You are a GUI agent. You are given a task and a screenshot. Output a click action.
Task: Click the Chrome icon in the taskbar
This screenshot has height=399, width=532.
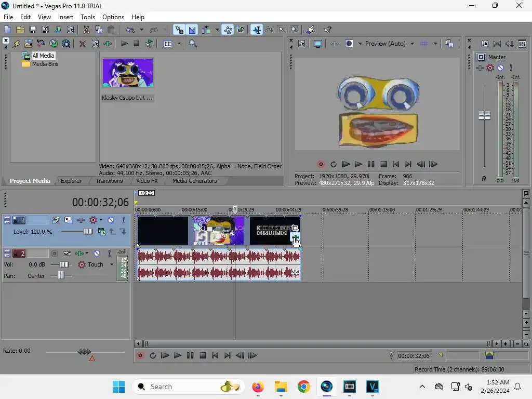(303, 387)
